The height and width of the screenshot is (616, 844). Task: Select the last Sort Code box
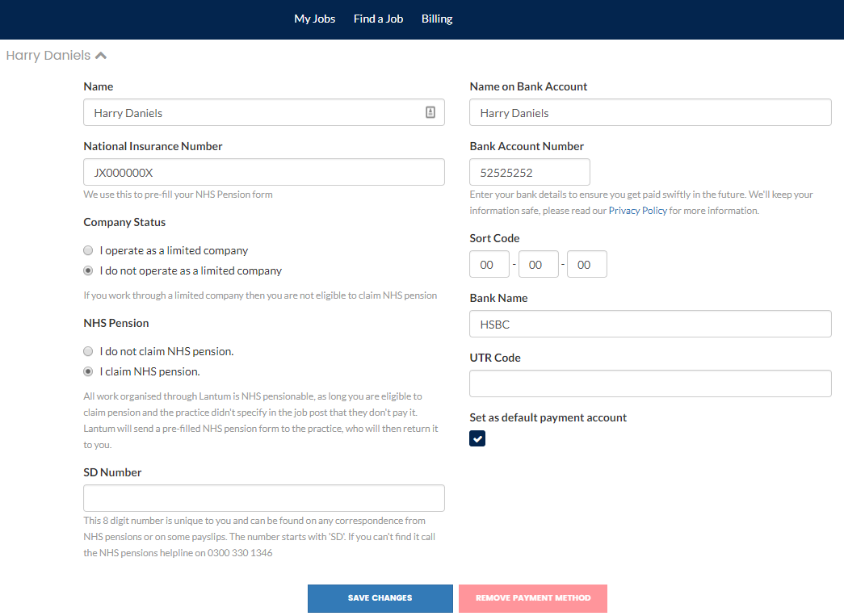tap(587, 264)
